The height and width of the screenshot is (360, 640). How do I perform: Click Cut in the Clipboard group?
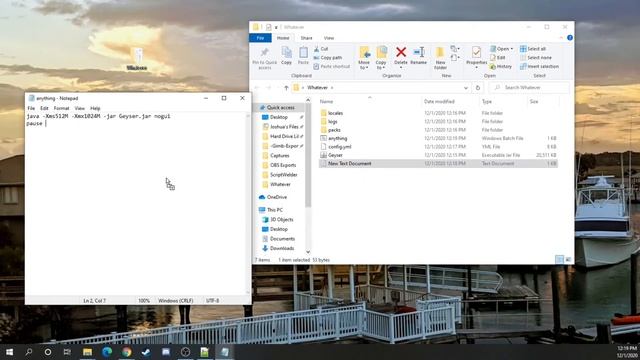(x=321, y=49)
